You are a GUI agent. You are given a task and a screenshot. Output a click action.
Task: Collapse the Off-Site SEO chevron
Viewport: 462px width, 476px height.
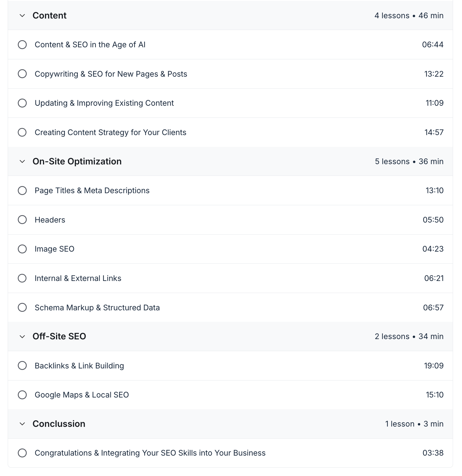[x=22, y=336]
